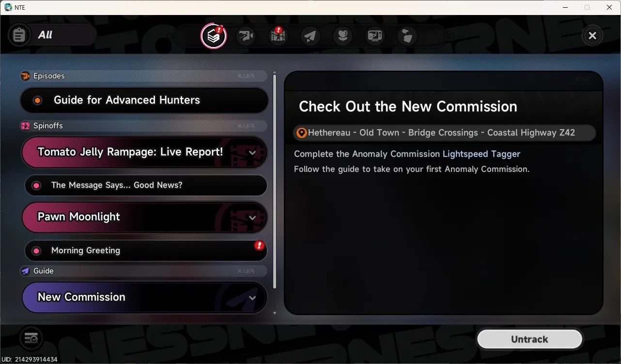Open the checklist icon at bottom left
This screenshot has width=621, height=364.
(x=31, y=338)
